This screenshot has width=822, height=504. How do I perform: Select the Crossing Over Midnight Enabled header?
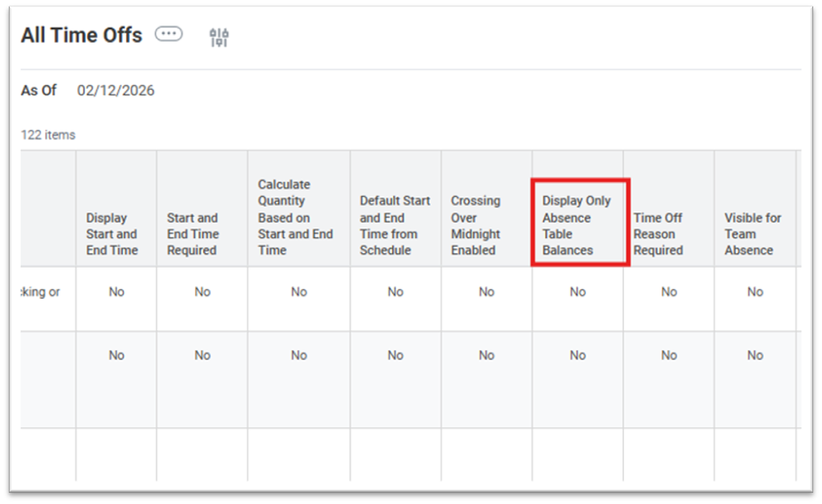476,225
